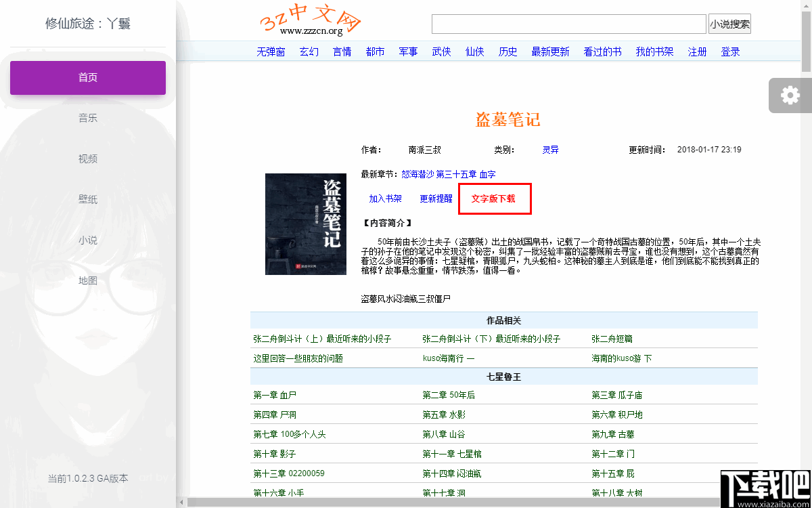Open chapter 第一章 血尸

click(275, 395)
